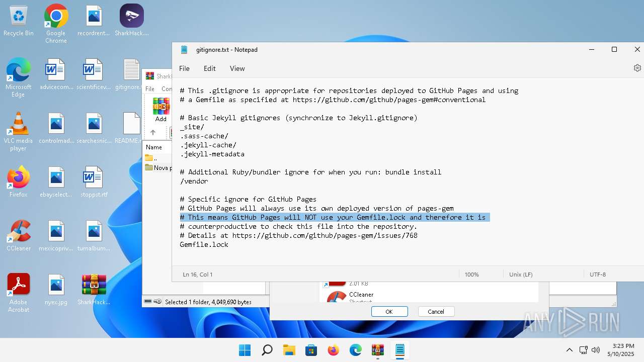Click the _site/ line in Notepad
Screen dimensions: 644x362
[x=192, y=127]
